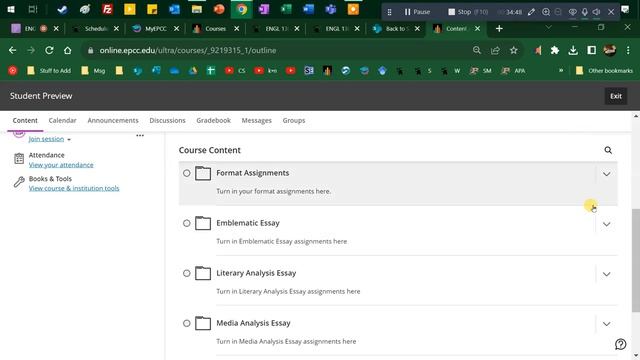Click the address bar URL
This screenshot has width=640, height=360.
coord(188,50)
